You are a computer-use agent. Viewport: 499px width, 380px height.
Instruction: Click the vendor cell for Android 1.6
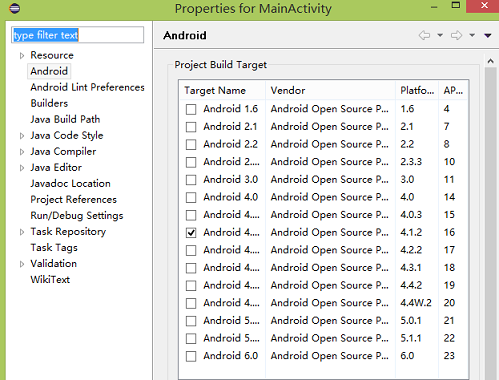coord(329,109)
